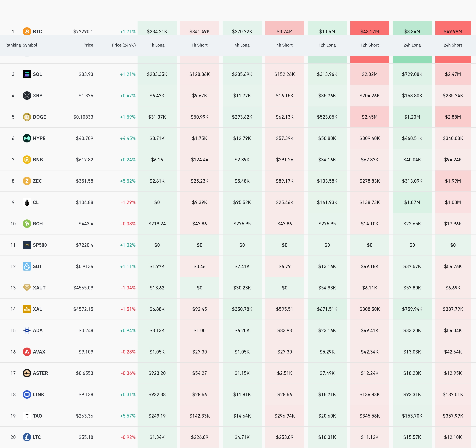This screenshot has height=448, width=476.
Task: Open the ZEC symbol link
Action: tap(37, 181)
